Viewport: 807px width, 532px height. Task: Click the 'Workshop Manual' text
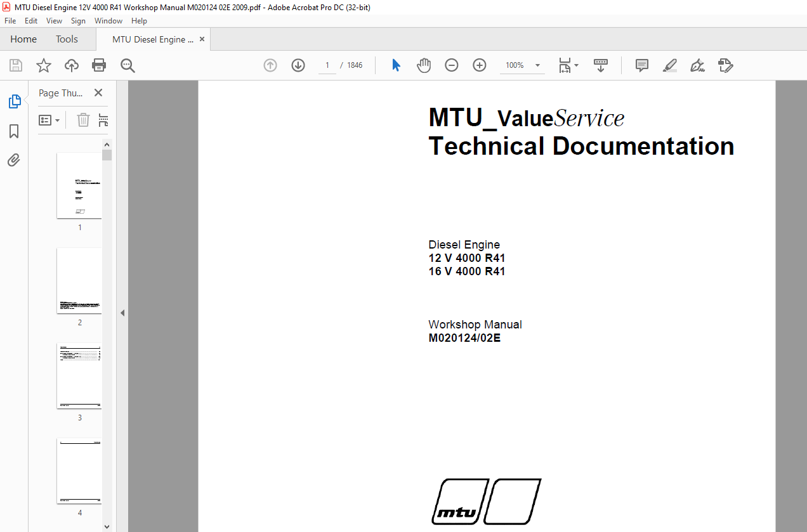point(475,325)
